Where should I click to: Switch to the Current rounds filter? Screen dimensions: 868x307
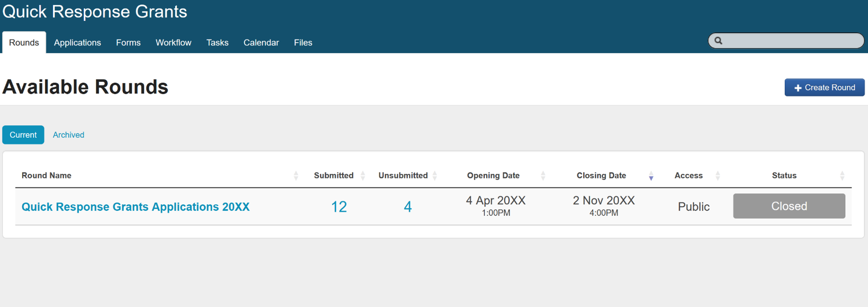point(23,135)
